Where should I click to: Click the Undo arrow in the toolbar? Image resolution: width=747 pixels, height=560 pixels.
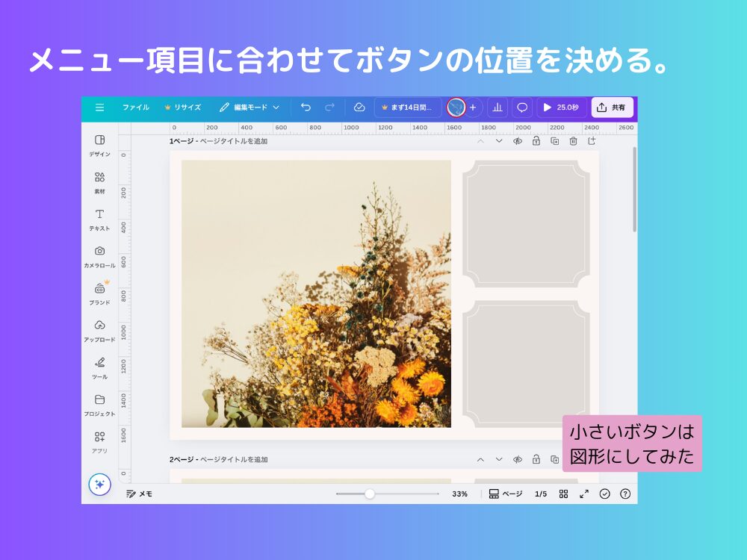point(305,107)
